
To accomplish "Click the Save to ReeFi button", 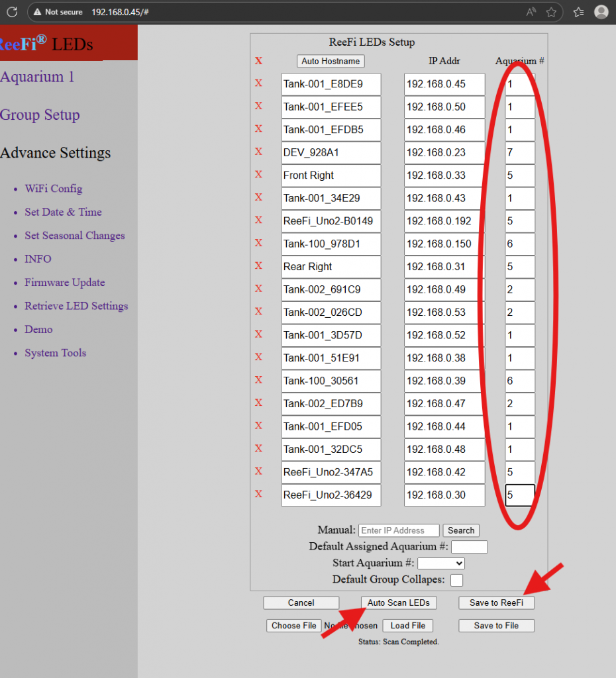I will (496, 603).
